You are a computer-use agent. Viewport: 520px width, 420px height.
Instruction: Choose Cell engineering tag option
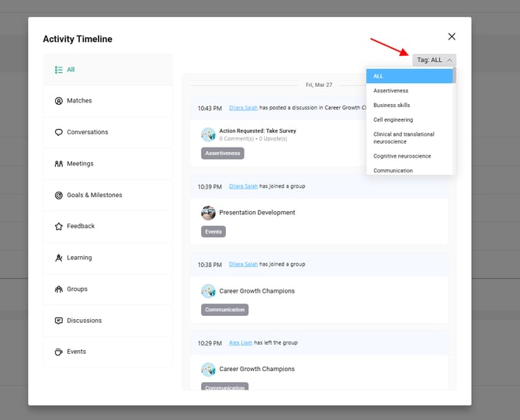(x=393, y=120)
